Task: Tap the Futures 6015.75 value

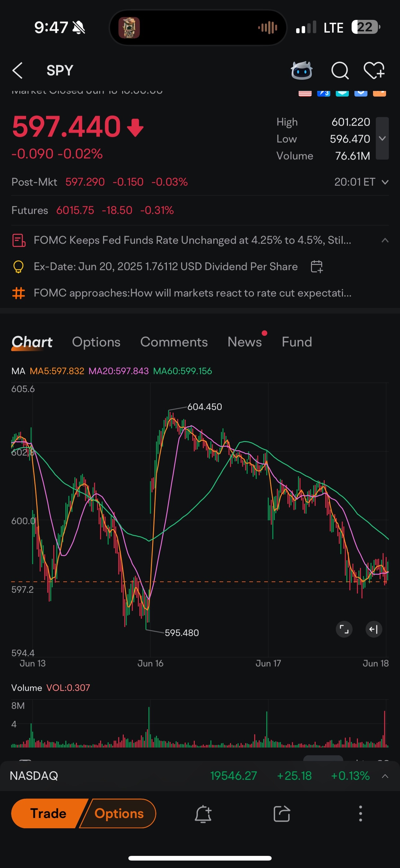Action: 75,210
